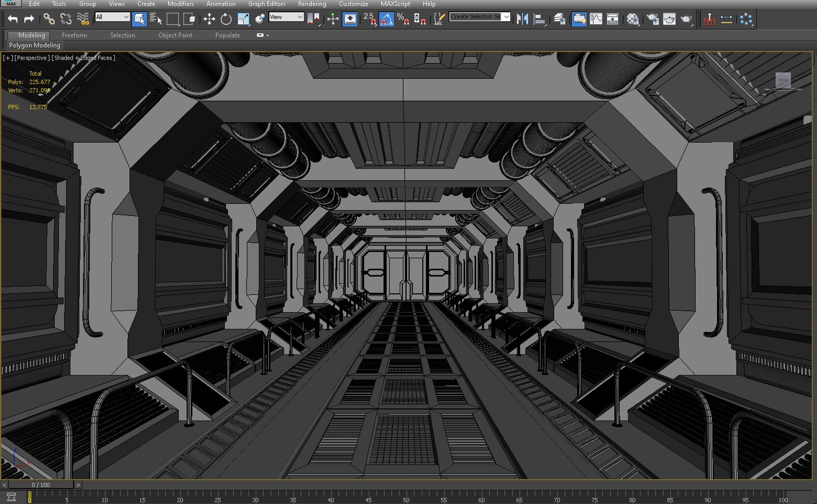The width and height of the screenshot is (817, 504).
Task: Open the Rendering menu
Action: [312, 4]
